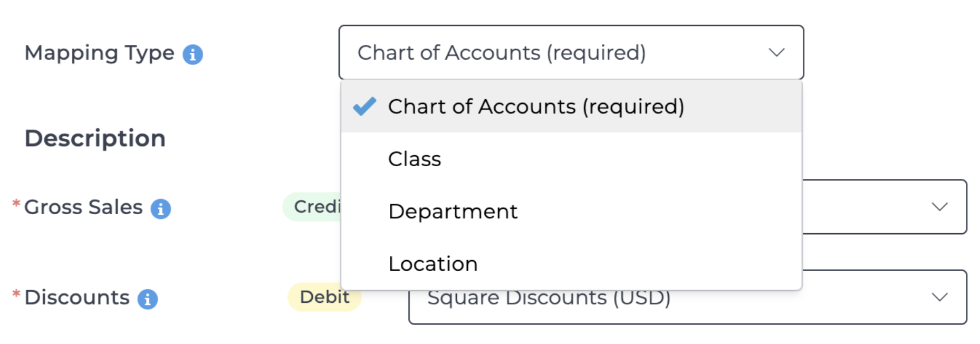This screenshot has width=980, height=344.
Task: Click the Discounts label text
Action: [77, 298]
